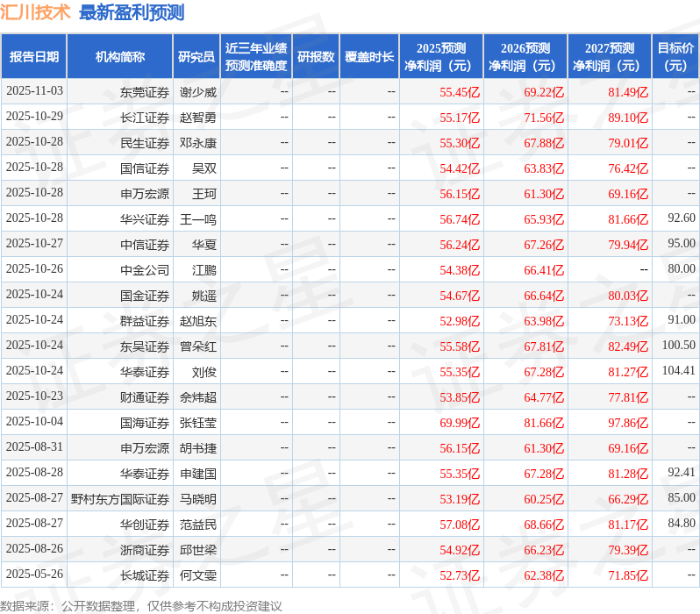Click the 2026预测净利润 column header
Screen dimensions: 700x614
[x=525, y=57]
